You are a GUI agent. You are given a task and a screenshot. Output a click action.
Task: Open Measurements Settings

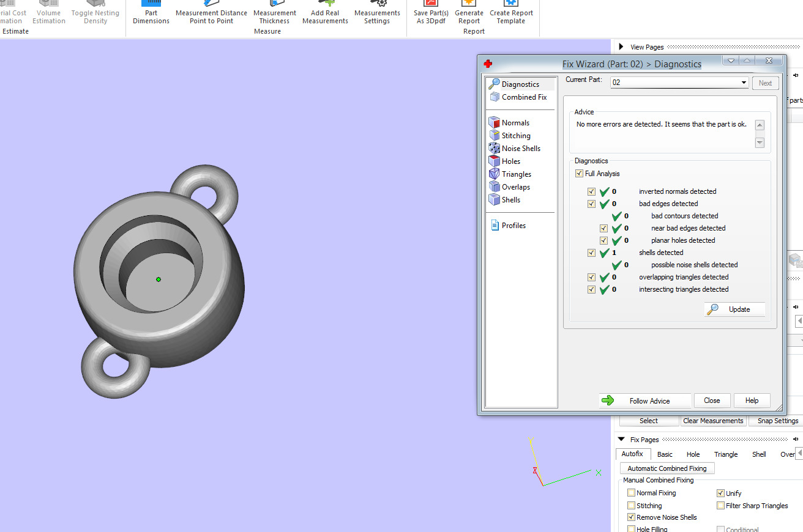(x=377, y=13)
